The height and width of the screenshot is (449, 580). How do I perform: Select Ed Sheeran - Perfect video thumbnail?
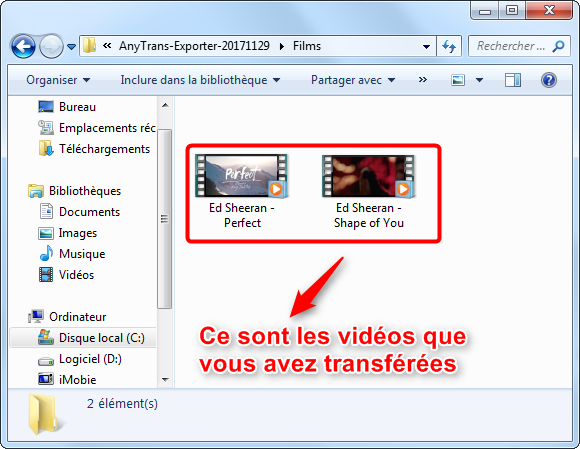click(x=242, y=176)
